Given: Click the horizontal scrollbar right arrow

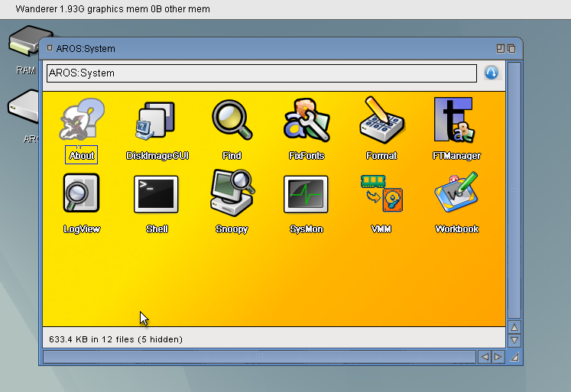Looking at the screenshot, I should [x=498, y=357].
